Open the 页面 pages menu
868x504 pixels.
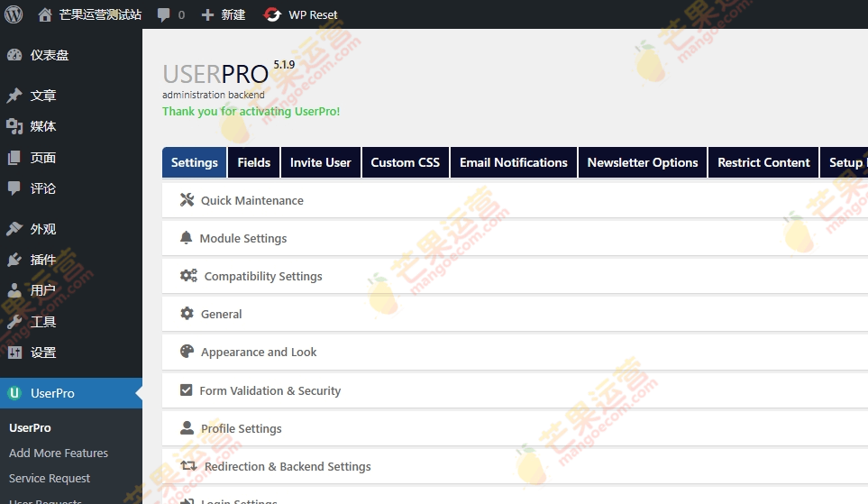(71, 158)
